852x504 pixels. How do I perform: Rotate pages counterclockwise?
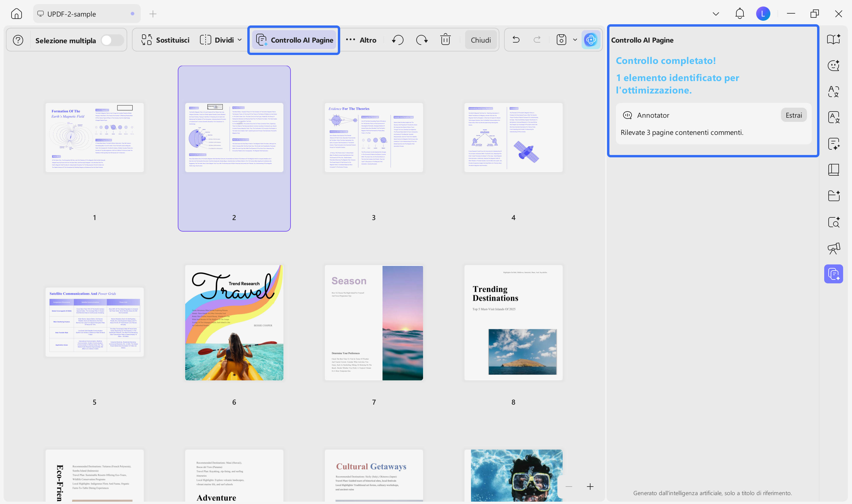point(398,40)
